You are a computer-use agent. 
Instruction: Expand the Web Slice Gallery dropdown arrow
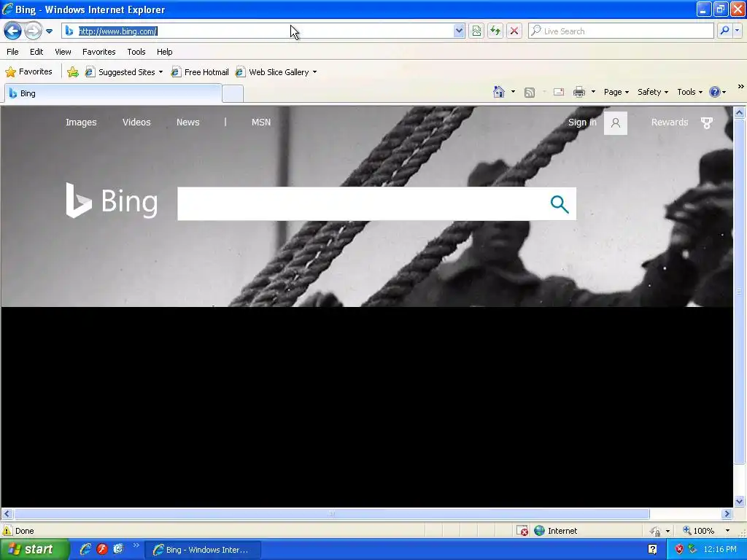point(315,72)
